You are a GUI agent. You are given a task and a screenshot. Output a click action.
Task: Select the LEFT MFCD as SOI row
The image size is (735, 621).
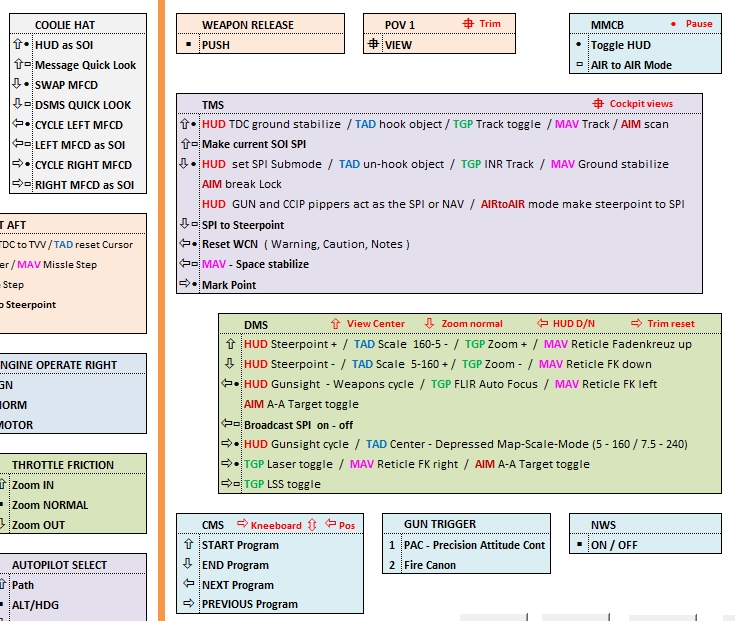(x=78, y=145)
